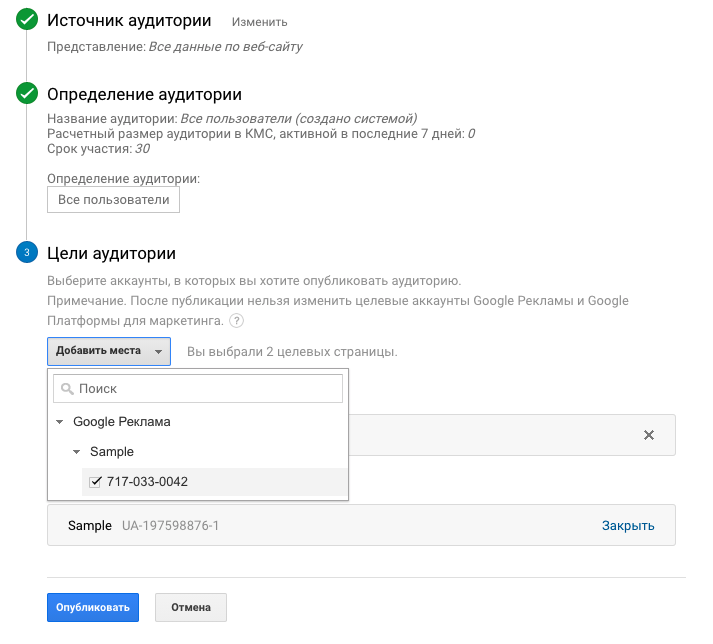Click the magnifier icon in the search box
713x644 pixels.
(x=67, y=388)
